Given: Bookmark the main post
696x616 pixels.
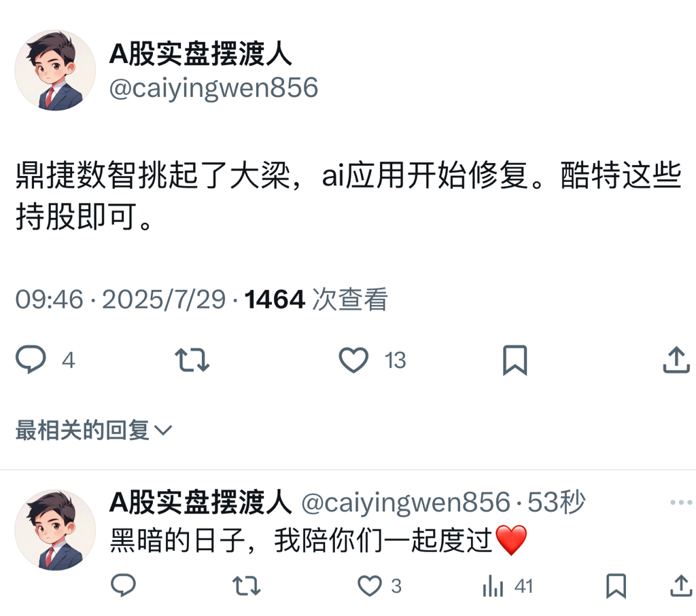Looking at the screenshot, I should (x=515, y=360).
